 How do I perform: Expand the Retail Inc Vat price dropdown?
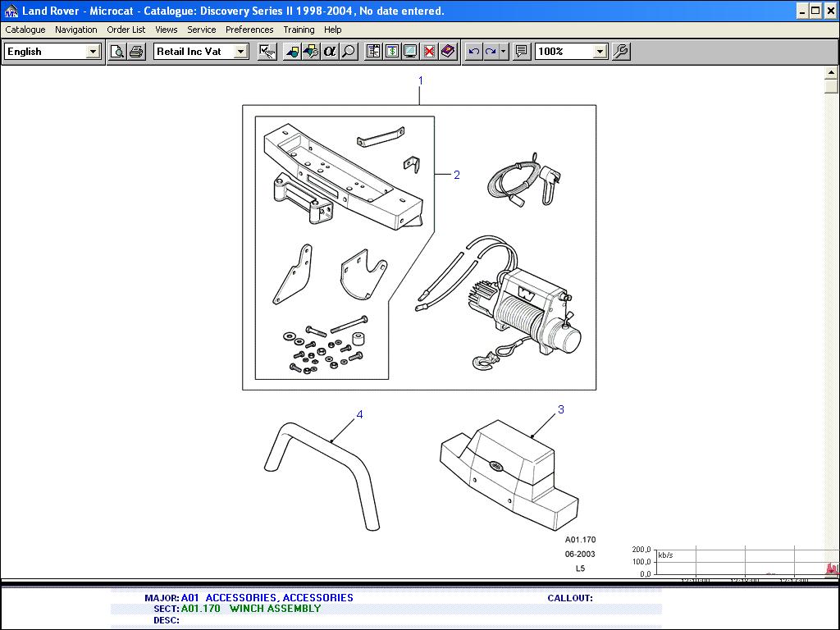(x=240, y=52)
